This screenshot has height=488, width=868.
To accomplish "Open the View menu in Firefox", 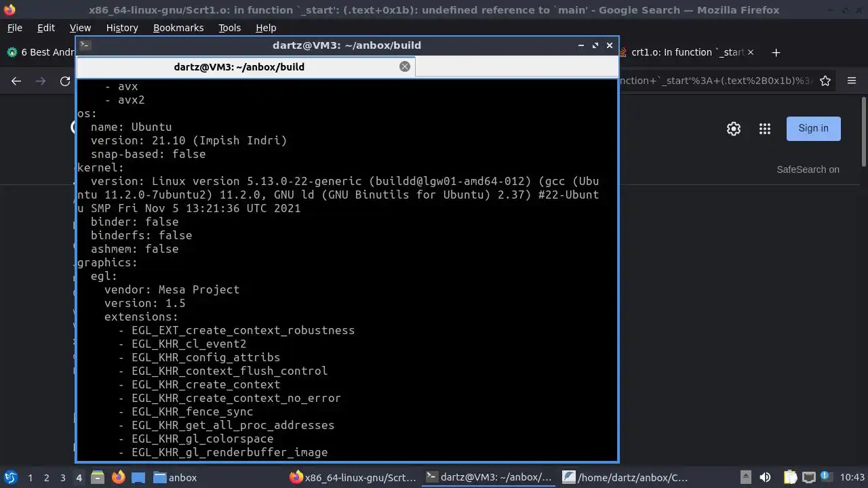I will pyautogui.click(x=80, y=28).
